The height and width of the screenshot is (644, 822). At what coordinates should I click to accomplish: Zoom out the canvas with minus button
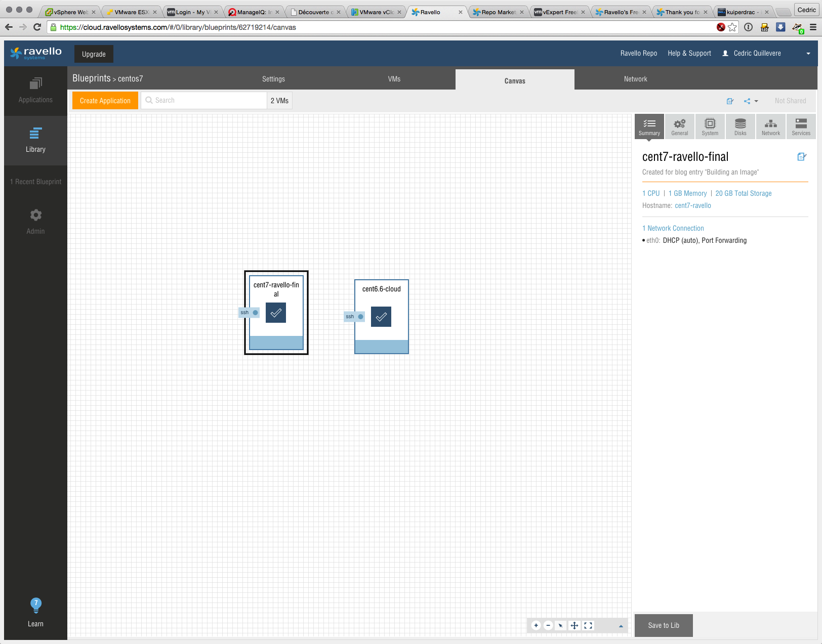pos(548,625)
